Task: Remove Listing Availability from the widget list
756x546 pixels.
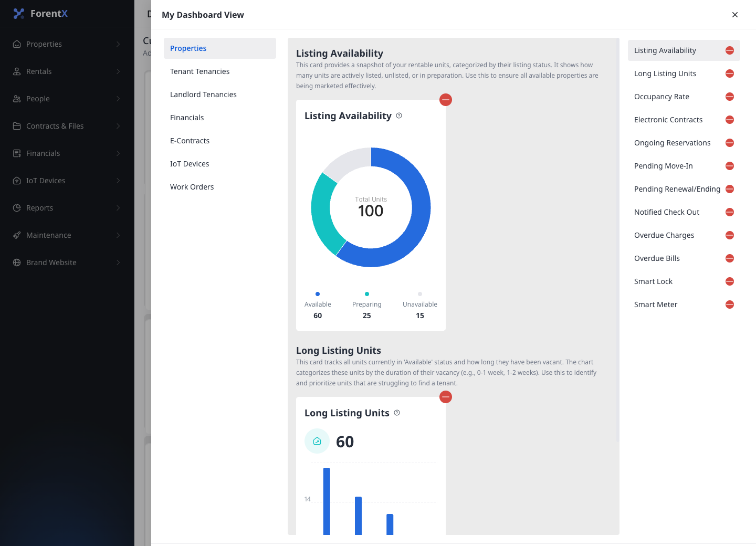Action: pyautogui.click(x=730, y=50)
